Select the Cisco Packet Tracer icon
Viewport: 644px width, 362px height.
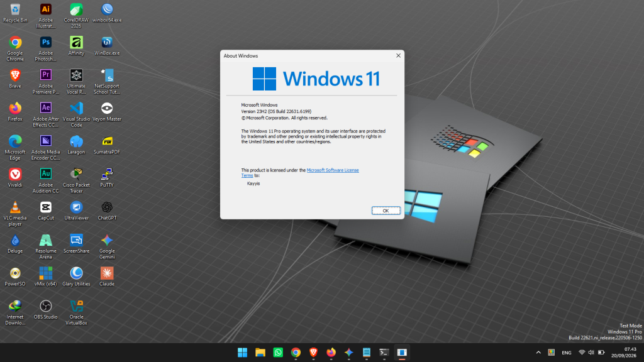coord(76,180)
